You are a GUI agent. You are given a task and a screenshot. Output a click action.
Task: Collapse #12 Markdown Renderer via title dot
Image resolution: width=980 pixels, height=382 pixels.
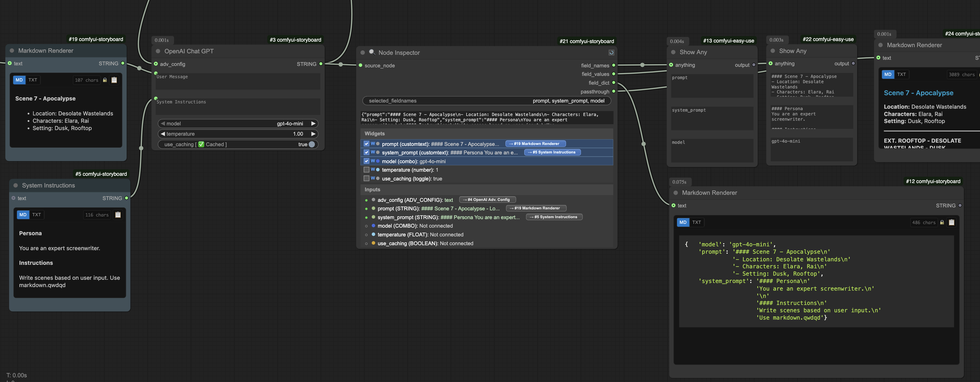click(676, 193)
